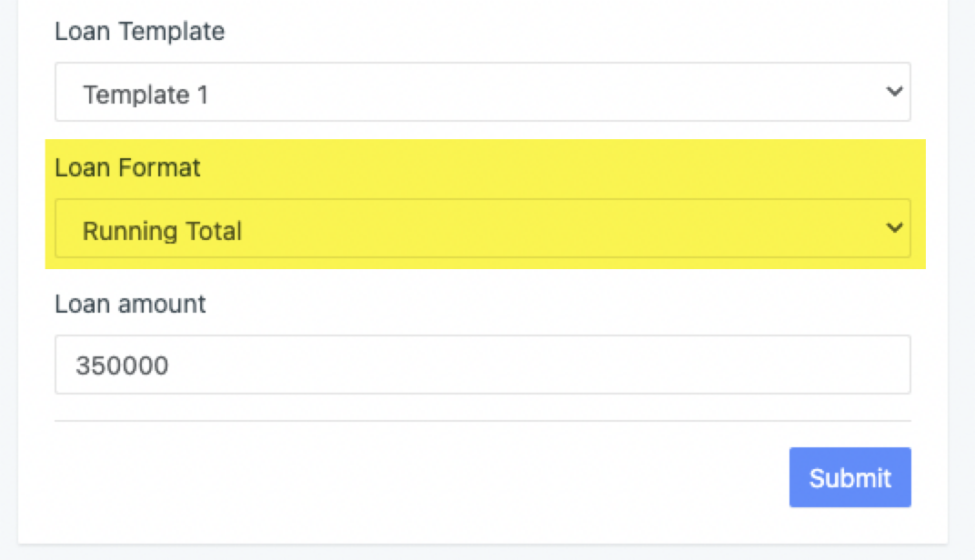Click the word Format in the field label
The image size is (975, 560).
click(166, 168)
